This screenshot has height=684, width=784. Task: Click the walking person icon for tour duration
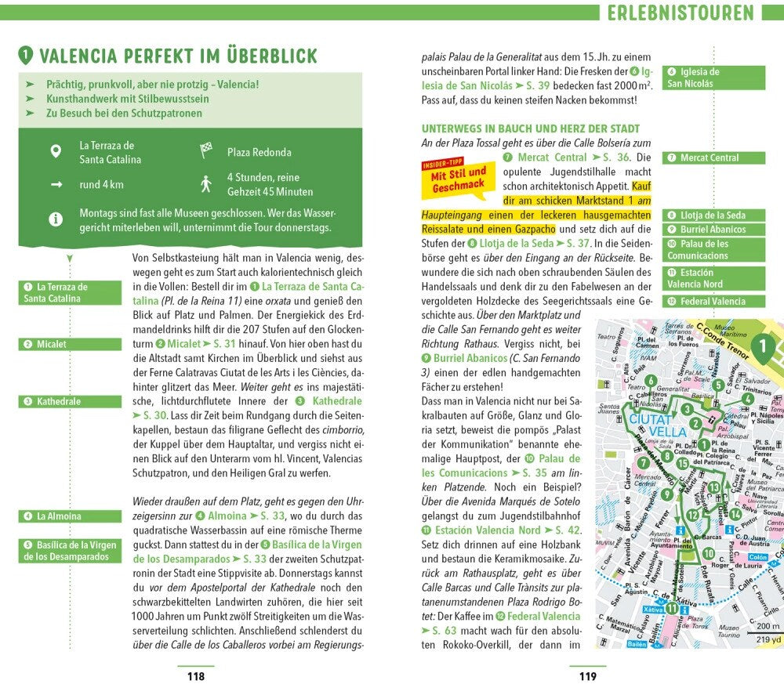(x=206, y=184)
